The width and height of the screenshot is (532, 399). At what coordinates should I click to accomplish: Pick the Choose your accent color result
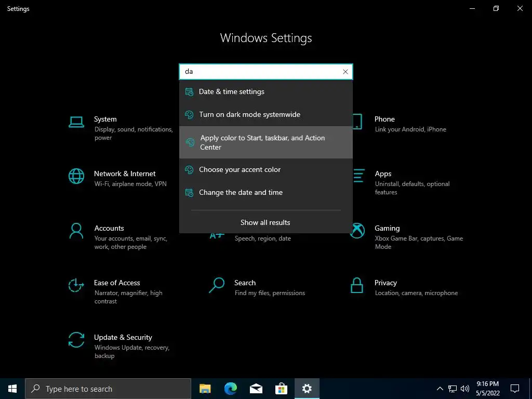266,170
